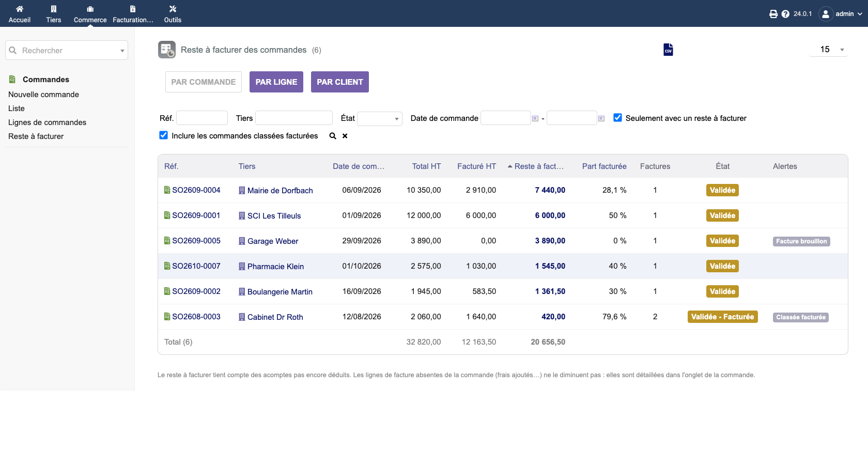Open the Commerce briefcase menu

pyautogui.click(x=90, y=9)
